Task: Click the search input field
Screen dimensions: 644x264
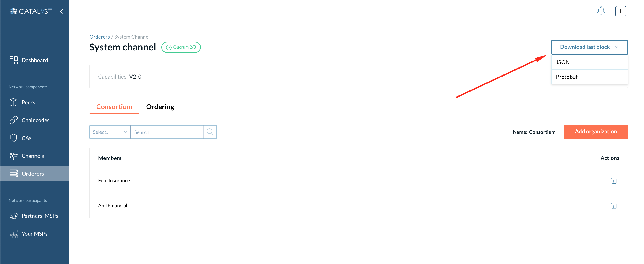Action: pyautogui.click(x=167, y=132)
